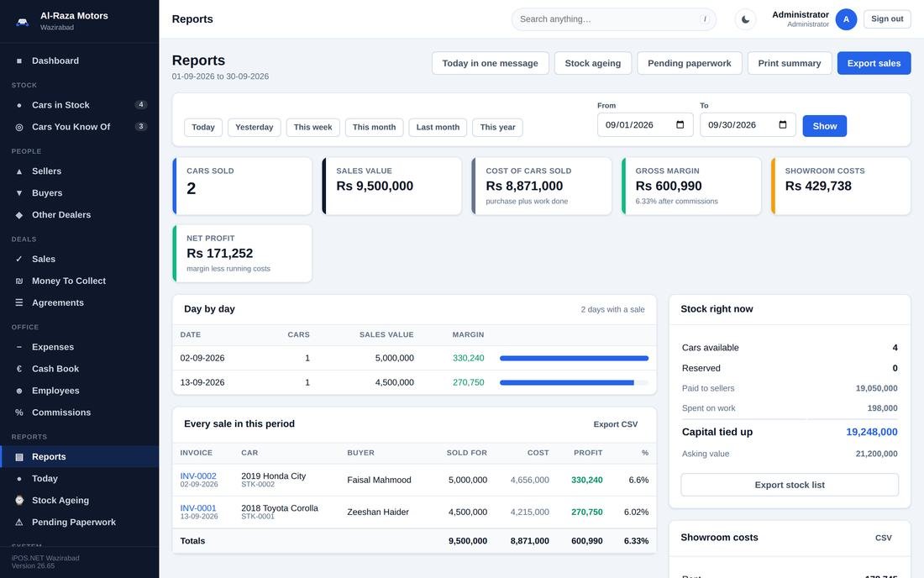The width and height of the screenshot is (924, 578).
Task: Click Print summary
Action: pos(790,63)
